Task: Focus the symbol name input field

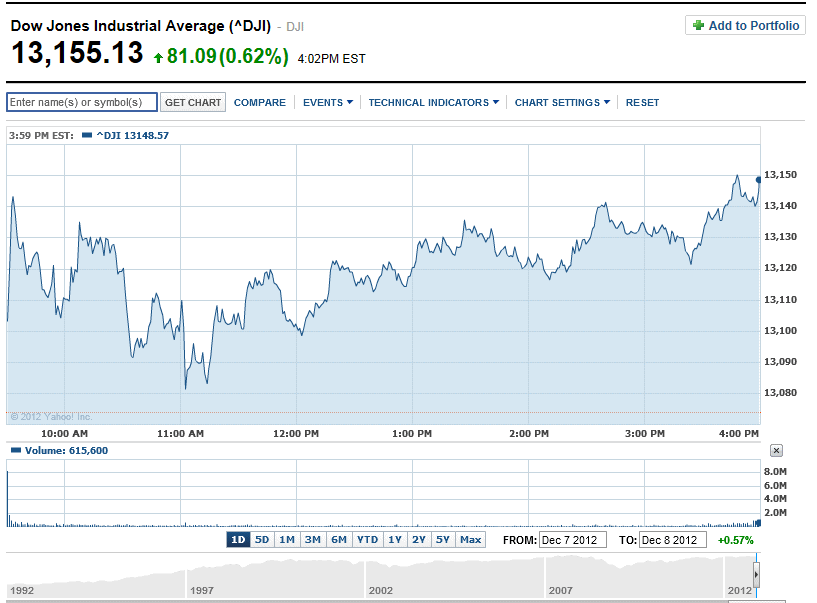Action: pos(82,102)
